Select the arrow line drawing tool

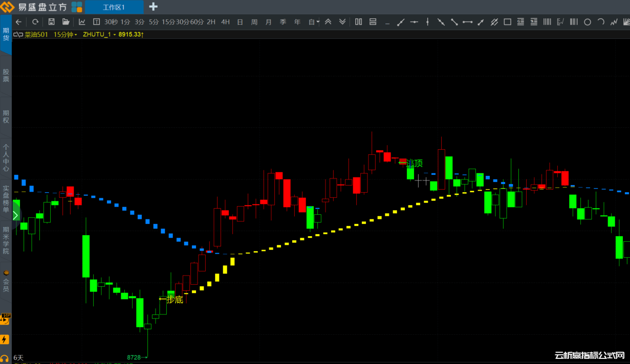(x=481, y=22)
